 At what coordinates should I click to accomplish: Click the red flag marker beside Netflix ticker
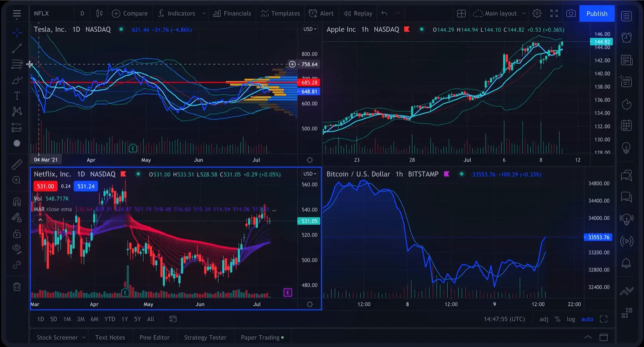(x=124, y=174)
